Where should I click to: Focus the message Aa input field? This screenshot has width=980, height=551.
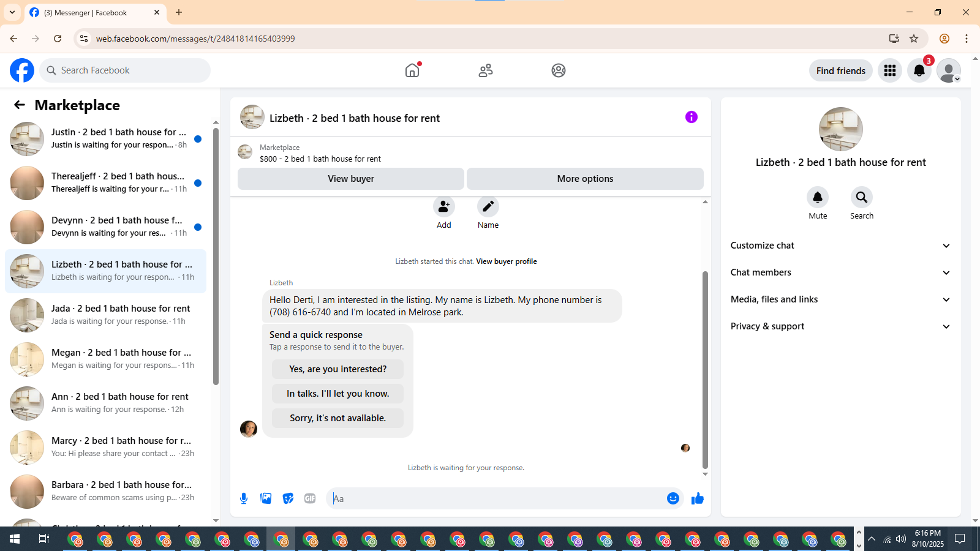coord(496,498)
